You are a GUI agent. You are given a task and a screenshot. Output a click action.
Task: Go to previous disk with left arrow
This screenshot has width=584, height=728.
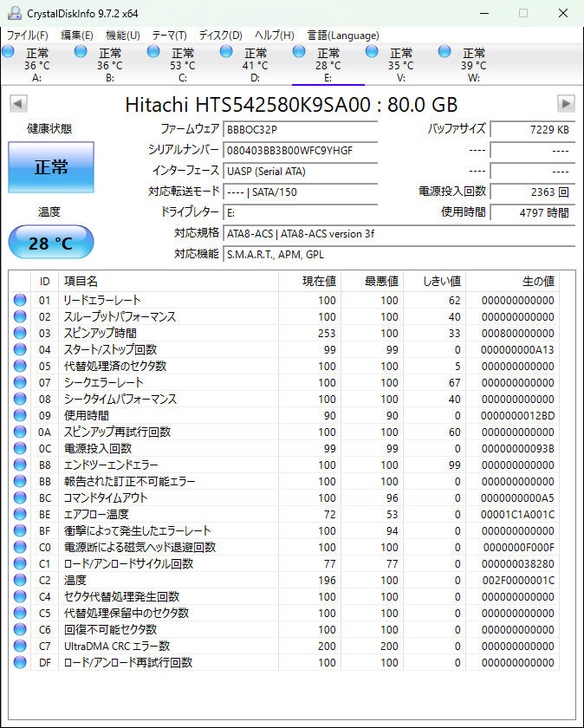pos(18,103)
